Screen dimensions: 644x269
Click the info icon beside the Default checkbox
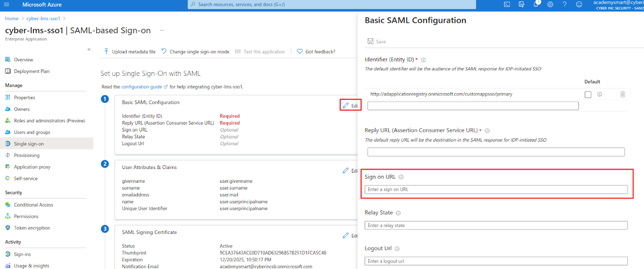click(599, 94)
